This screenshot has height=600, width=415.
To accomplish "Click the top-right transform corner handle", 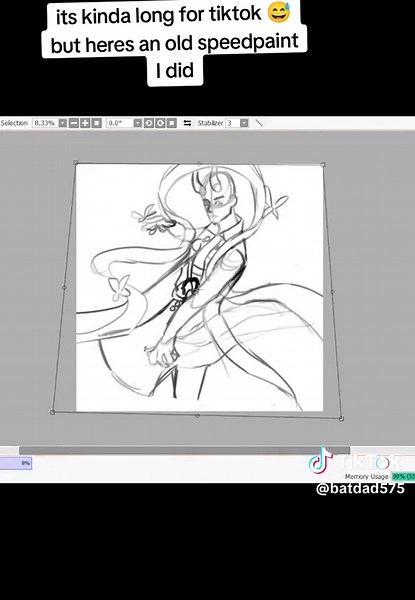I will click(x=323, y=165).
